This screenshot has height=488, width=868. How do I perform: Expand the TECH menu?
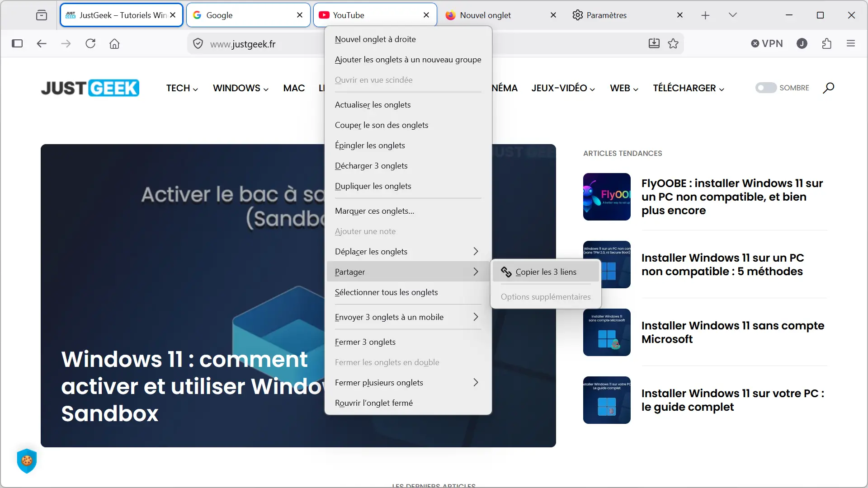tap(182, 88)
